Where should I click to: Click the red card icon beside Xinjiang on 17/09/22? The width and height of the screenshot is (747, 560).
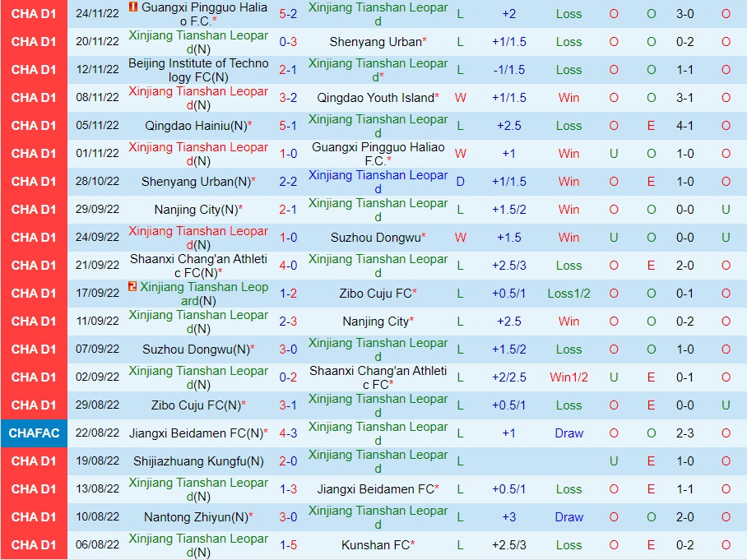(132, 286)
